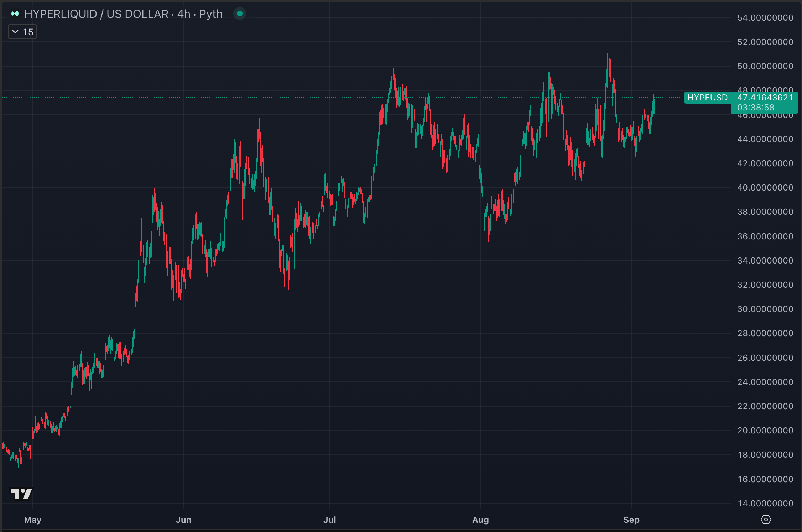Click the green market status dot
This screenshot has width=802, height=532.
pyautogui.click(x=240, y=14)
